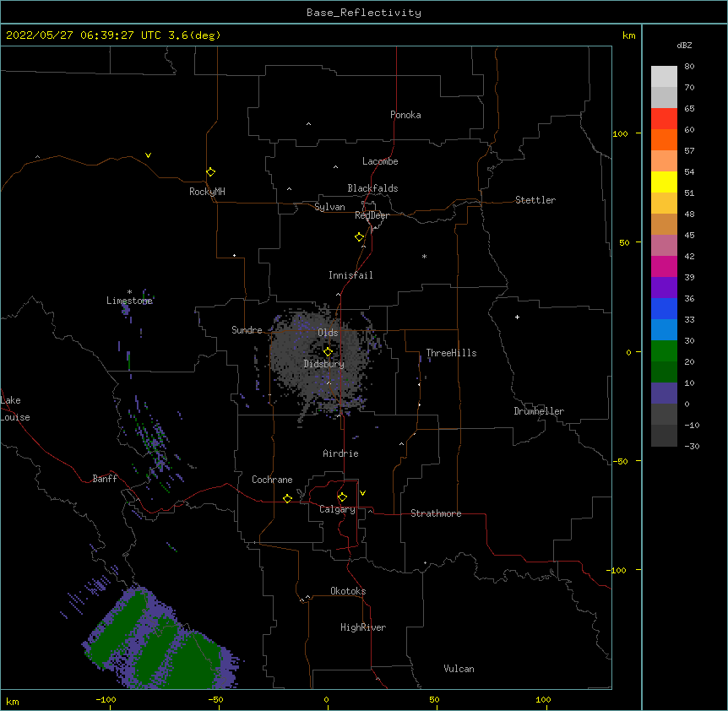Select the yellow diamond radar marker between Olds and Didsbury
The width and height of the screenshot is (728, 711).
328,351
